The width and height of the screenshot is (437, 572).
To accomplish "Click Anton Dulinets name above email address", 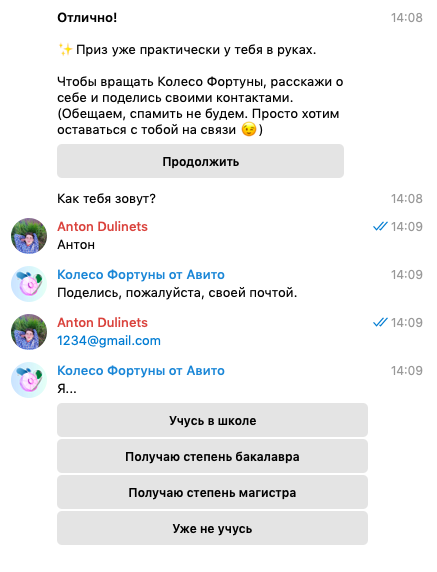I will [102, 322].
